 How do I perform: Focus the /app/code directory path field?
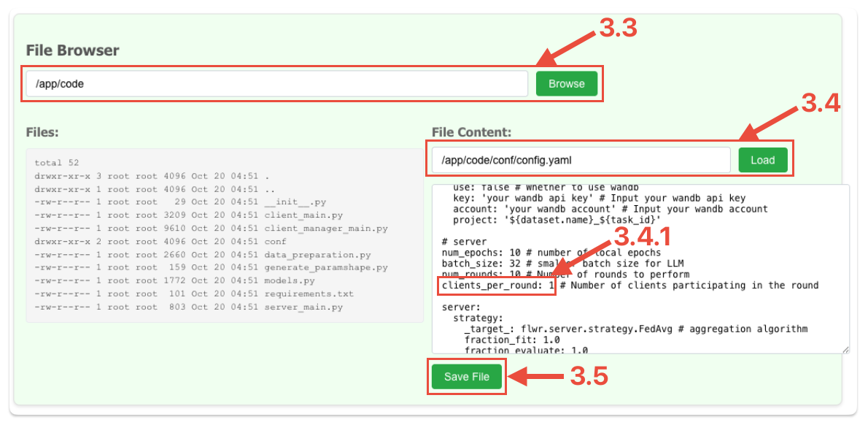point(276,83)
